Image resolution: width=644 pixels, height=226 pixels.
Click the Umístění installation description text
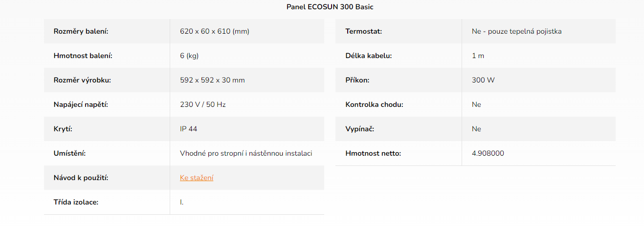coord(246,153)
